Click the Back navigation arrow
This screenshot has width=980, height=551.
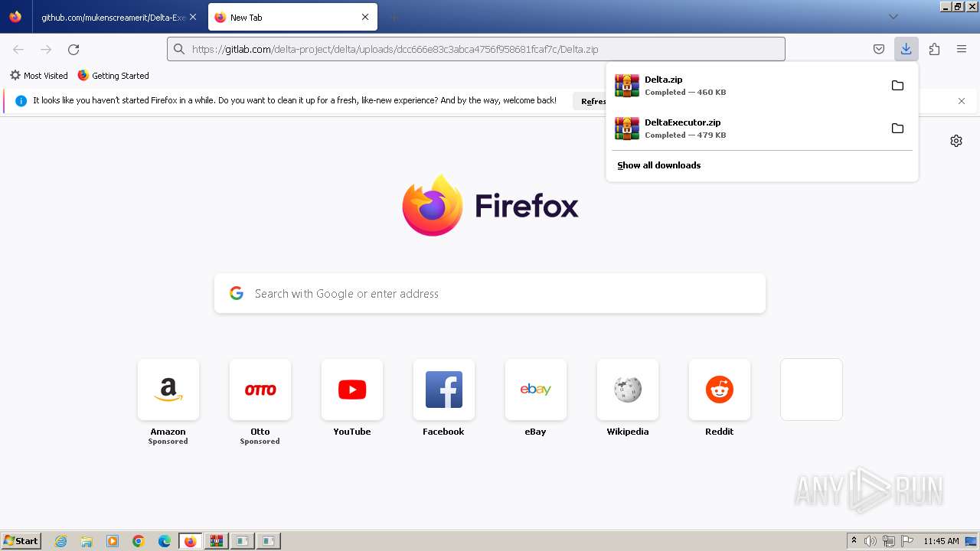18,49
